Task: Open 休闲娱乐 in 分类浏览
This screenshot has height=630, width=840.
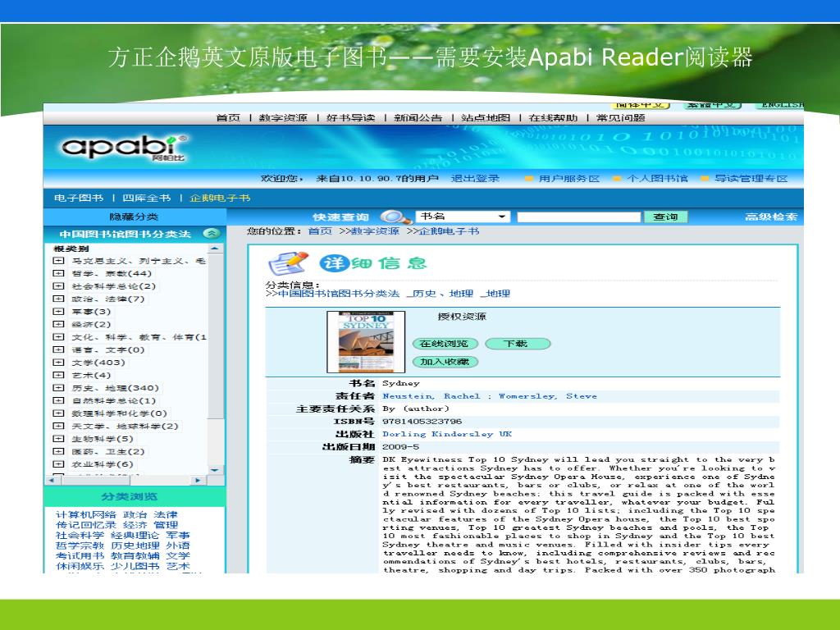Action: coord(80,566)
